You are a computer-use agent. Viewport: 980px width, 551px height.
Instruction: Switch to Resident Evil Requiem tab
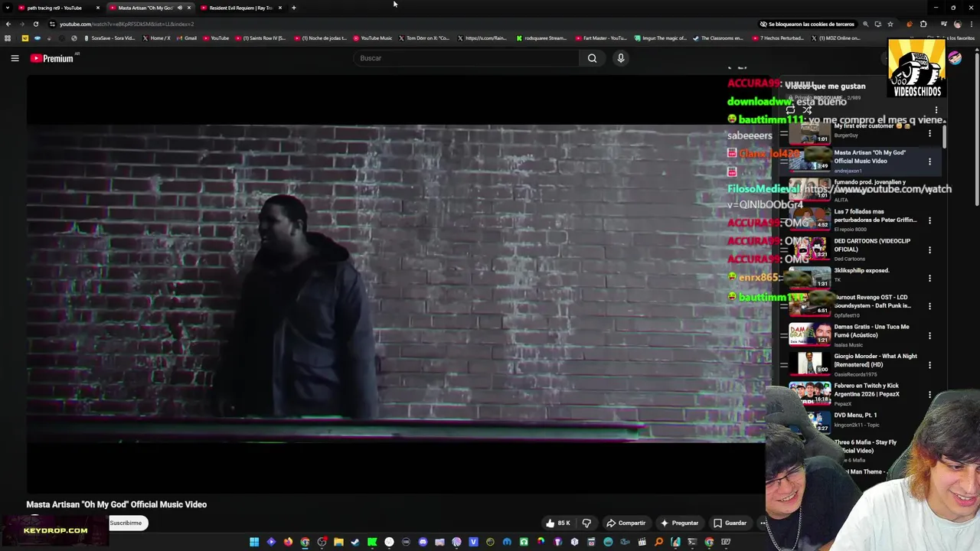coord(240,8)
